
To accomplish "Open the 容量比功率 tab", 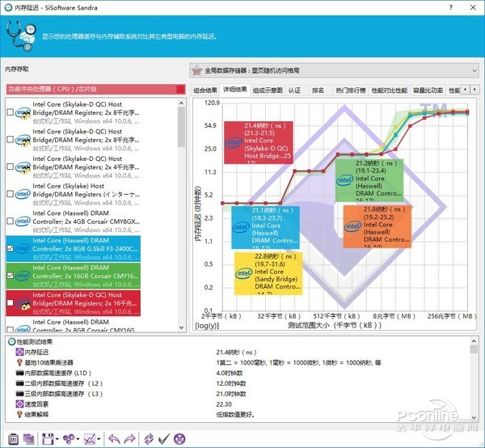I will coord(428,91).
